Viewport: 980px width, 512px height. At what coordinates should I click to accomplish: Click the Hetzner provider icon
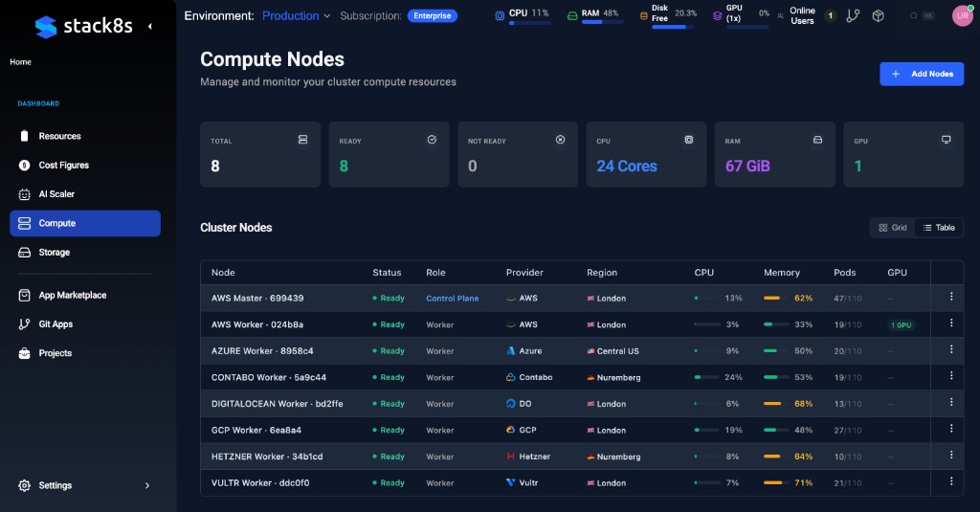tap(511, 457)
